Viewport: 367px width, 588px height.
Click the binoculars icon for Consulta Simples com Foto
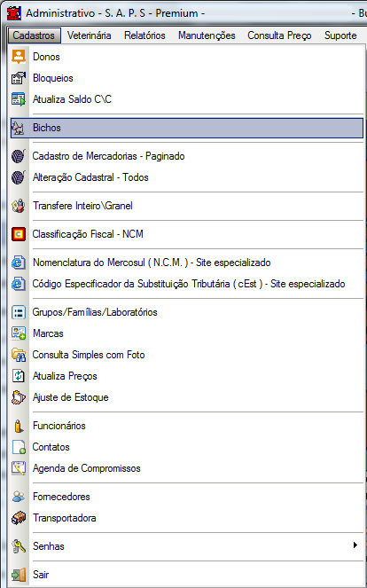point(19,355)
